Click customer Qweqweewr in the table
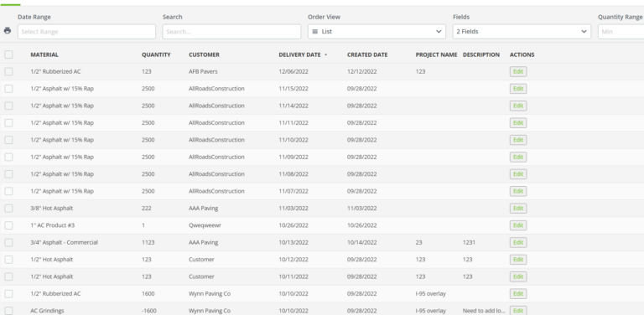The width and height of the screenshot is (644, 315). click(x=205, y=225)
